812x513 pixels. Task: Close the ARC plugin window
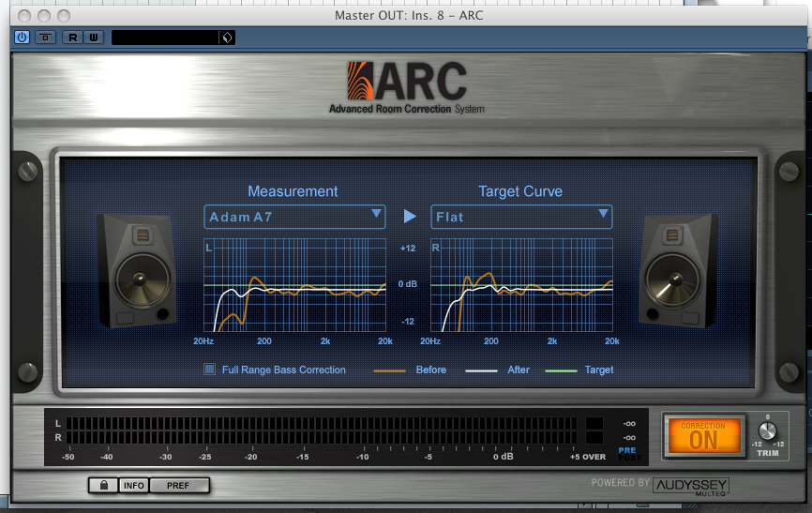coord(24,16)
